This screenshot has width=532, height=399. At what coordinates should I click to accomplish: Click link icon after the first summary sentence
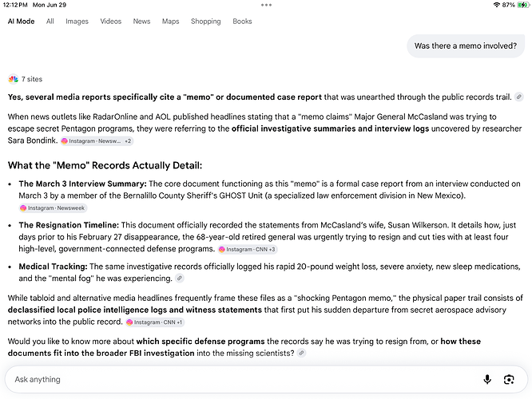point(518,97)
